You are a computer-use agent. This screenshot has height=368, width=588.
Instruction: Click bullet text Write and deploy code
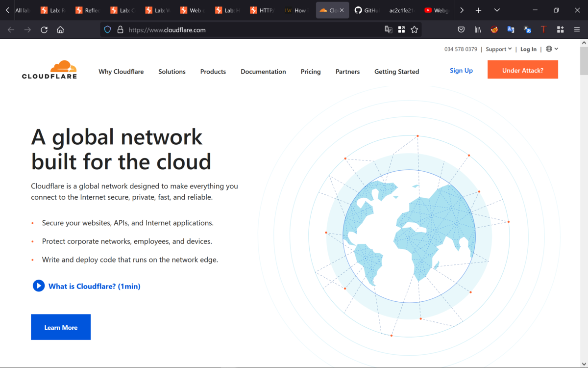130,260
